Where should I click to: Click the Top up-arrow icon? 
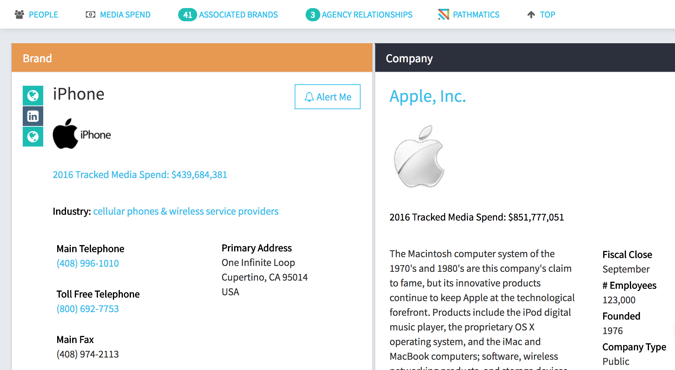[x=531, y=15]
